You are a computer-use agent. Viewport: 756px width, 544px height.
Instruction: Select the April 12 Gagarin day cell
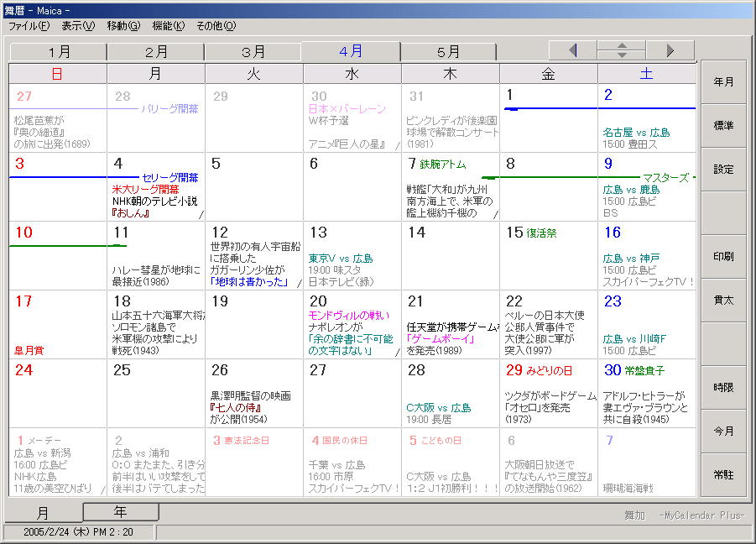click(x=253, y=255)
